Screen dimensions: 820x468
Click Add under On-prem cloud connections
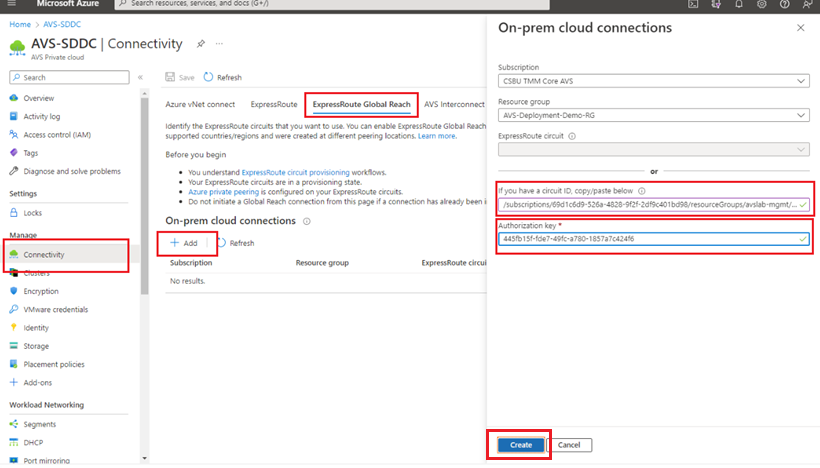point(184,243)
